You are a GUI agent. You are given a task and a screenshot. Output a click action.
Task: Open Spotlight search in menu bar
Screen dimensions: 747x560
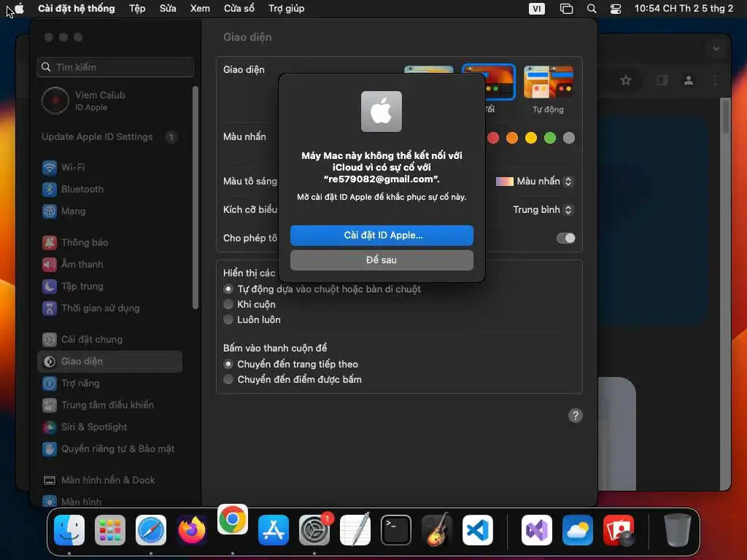click(x=591, y=9)
